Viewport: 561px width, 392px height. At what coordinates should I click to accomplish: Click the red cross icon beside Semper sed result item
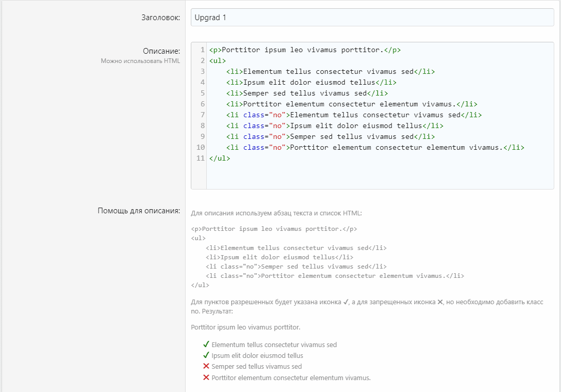pyautogui.click(x=206, y=367)
